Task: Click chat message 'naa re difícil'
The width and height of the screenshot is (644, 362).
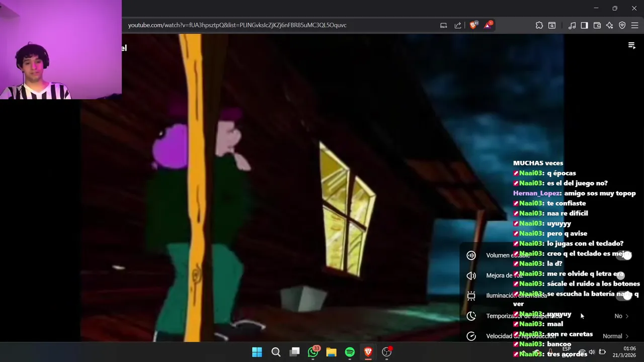Action: click(568, 213)
